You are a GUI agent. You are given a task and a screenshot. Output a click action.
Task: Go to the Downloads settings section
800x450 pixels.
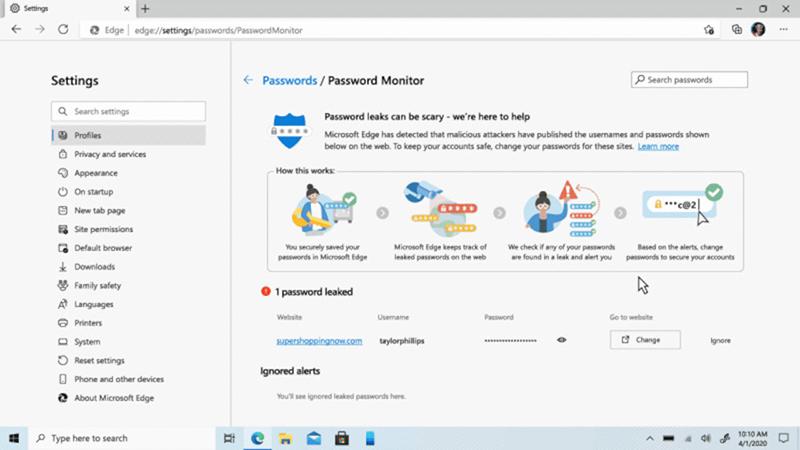coord(94,267)
